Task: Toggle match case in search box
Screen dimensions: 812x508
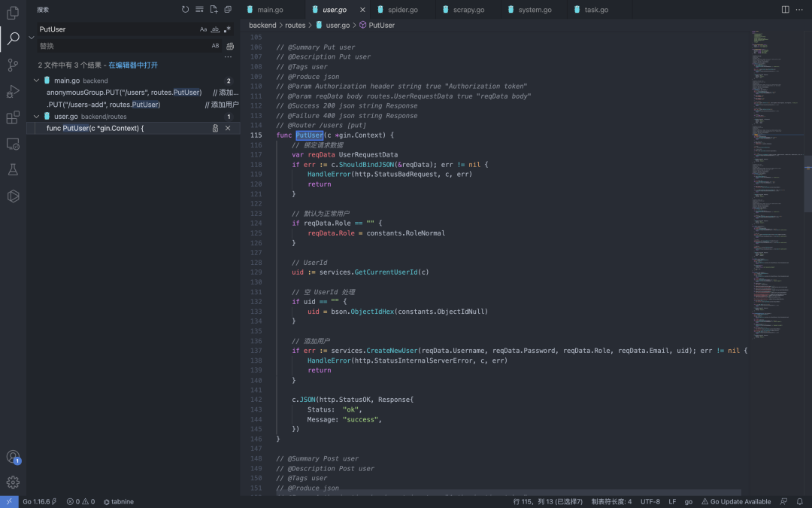Action: point(203,29)
